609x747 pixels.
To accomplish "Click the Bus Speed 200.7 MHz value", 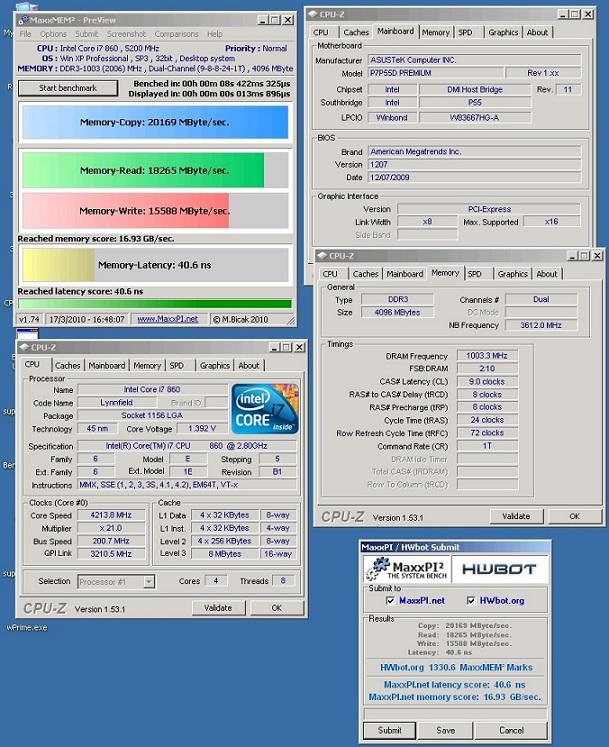I will click(x=111, y=541).
